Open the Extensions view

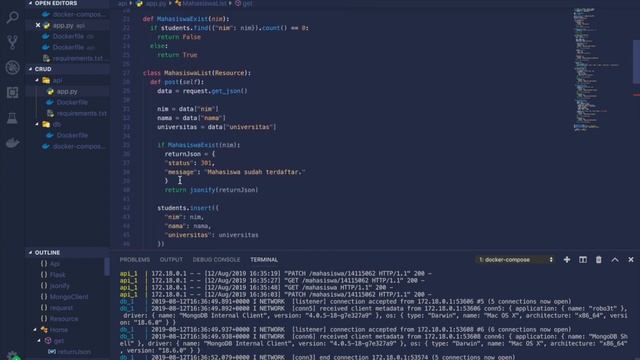point(12,93)
